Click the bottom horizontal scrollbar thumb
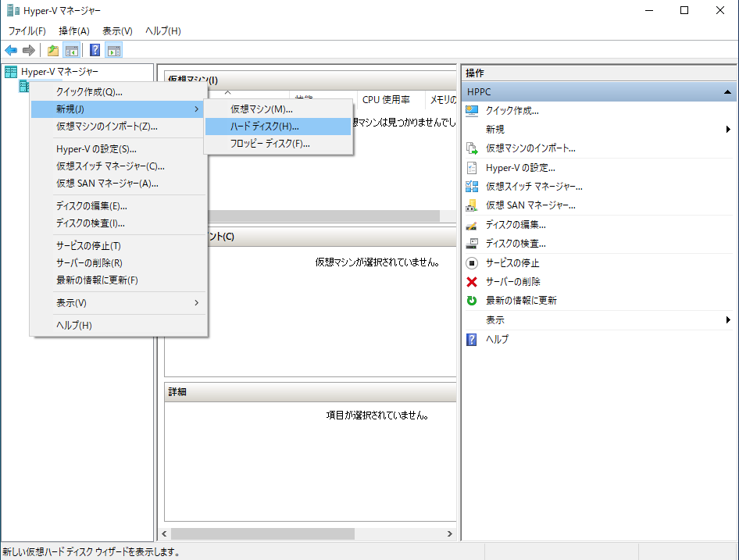 pyautogui.click(x=262, y=533)
